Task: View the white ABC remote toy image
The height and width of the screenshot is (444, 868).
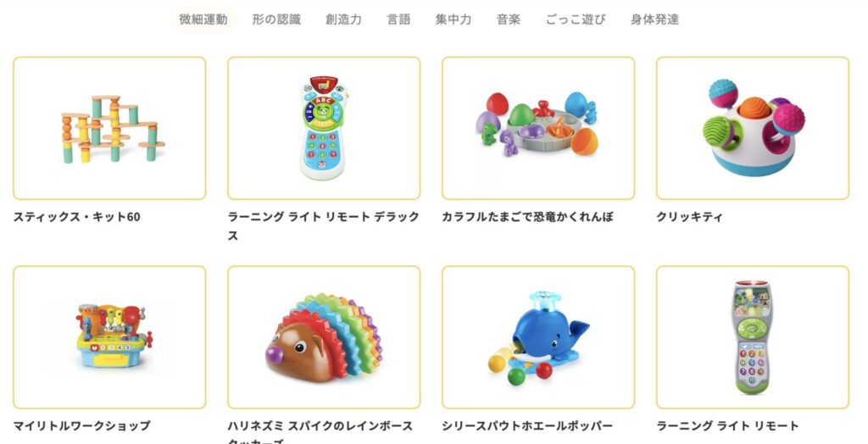Action: click(324, 128)
